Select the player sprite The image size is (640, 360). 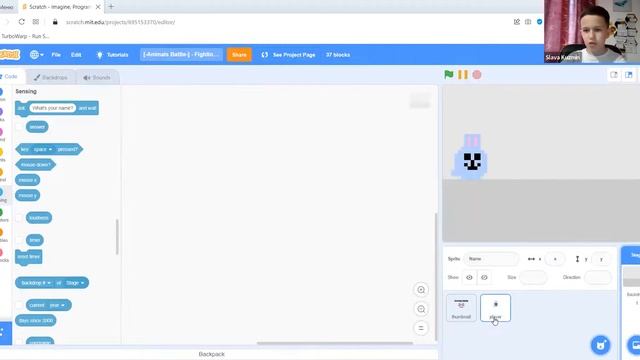(x=495, y=308)
